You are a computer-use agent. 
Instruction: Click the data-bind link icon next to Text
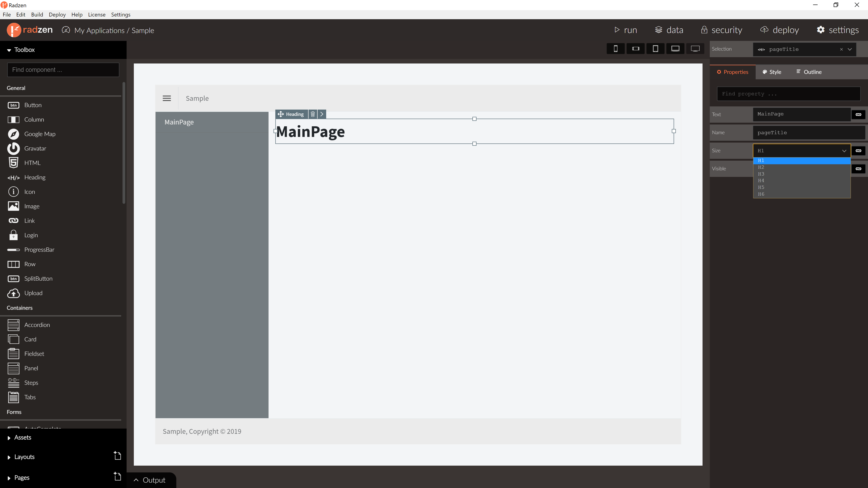coord(858,115)
